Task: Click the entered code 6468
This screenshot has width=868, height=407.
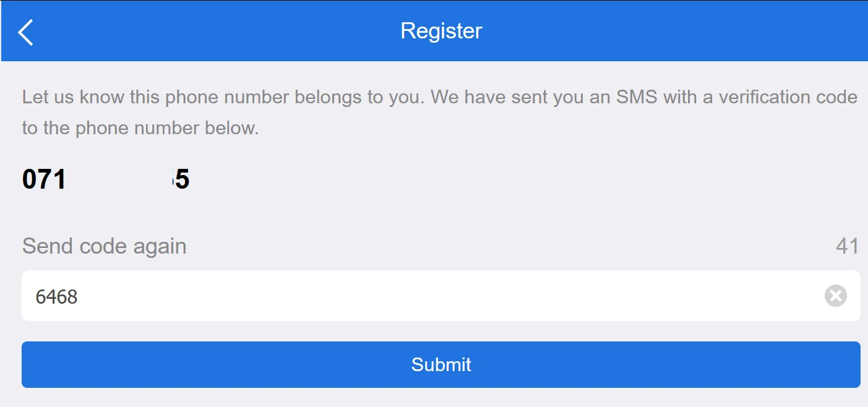Action: coord(57,297)
